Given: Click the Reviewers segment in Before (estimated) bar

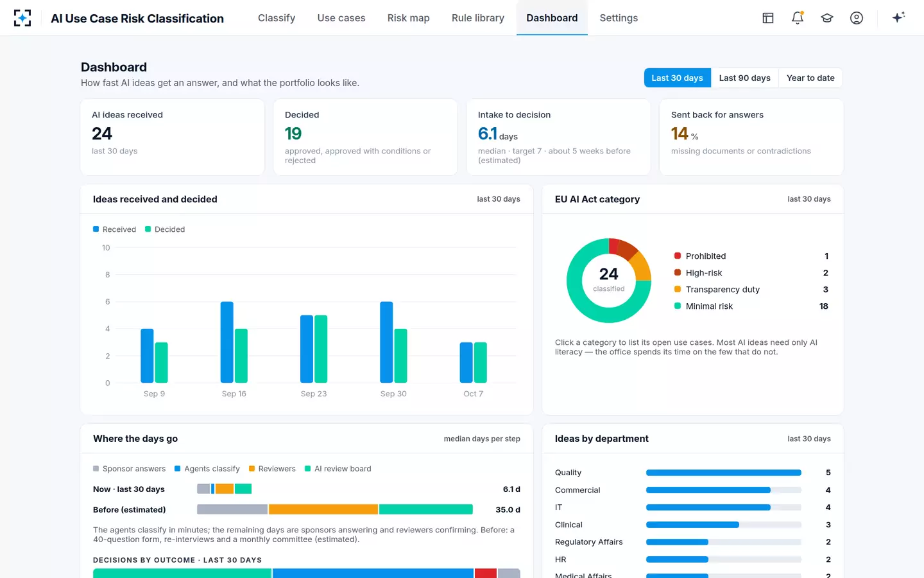Looking at the screenshot, I should tap(323, 509).
